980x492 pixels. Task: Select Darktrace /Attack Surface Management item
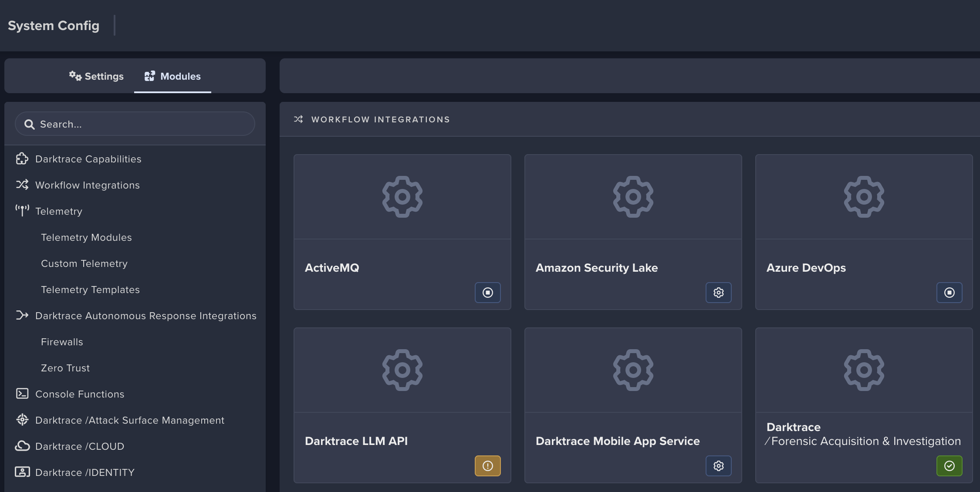pyautogui.click(x=130, y=420)
